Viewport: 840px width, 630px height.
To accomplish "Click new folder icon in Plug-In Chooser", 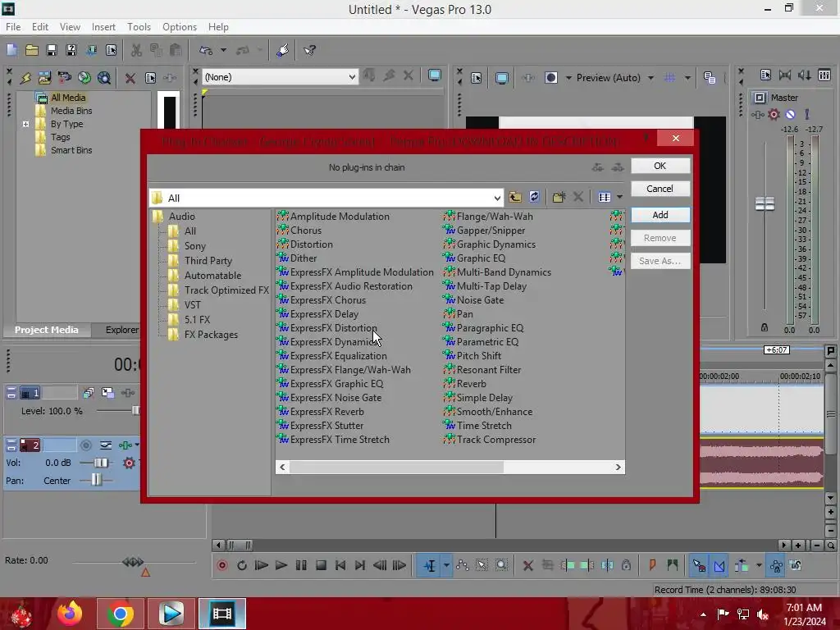I will click(x=559, y=197).
